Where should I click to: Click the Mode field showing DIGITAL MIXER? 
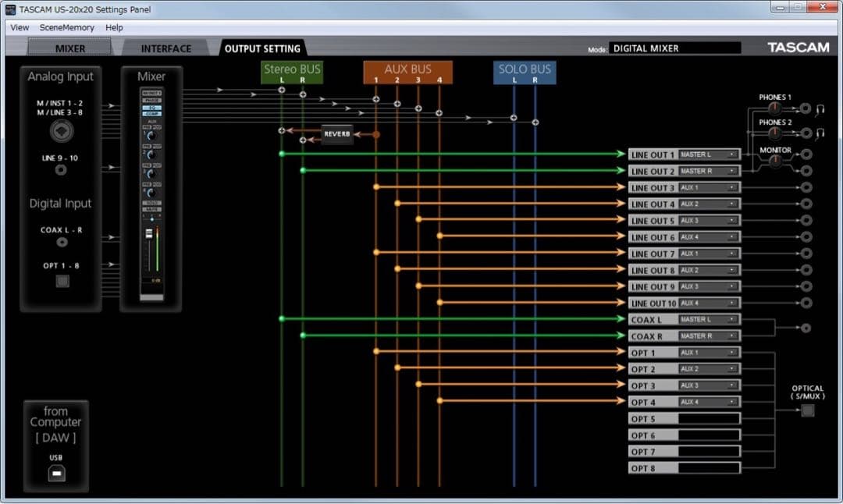[674, 48]
